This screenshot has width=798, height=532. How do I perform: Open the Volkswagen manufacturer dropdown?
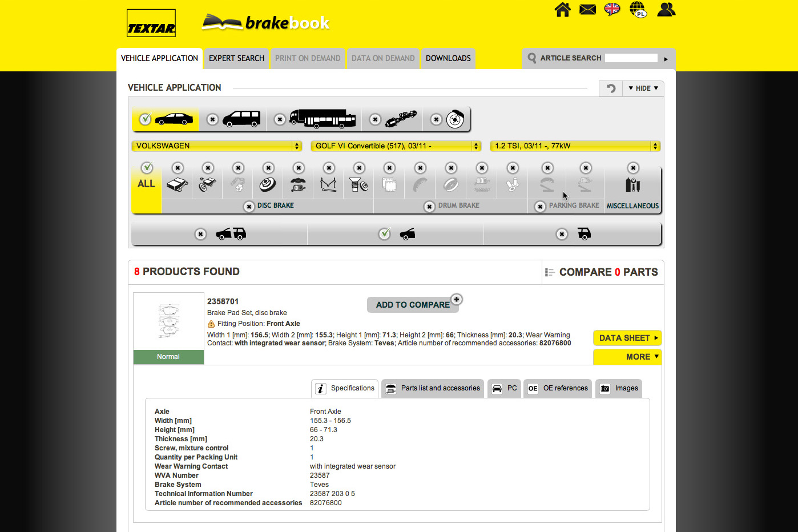216,146
